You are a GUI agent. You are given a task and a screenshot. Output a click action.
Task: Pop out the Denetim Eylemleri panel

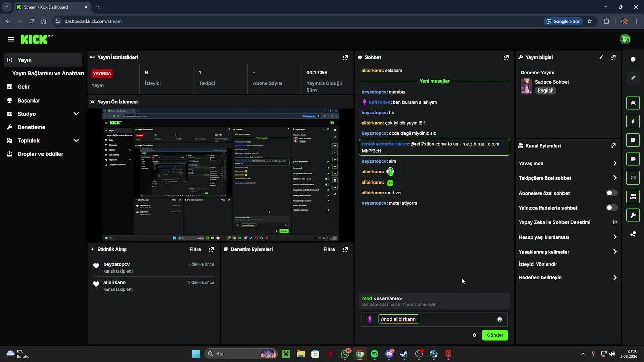[345, 249]
